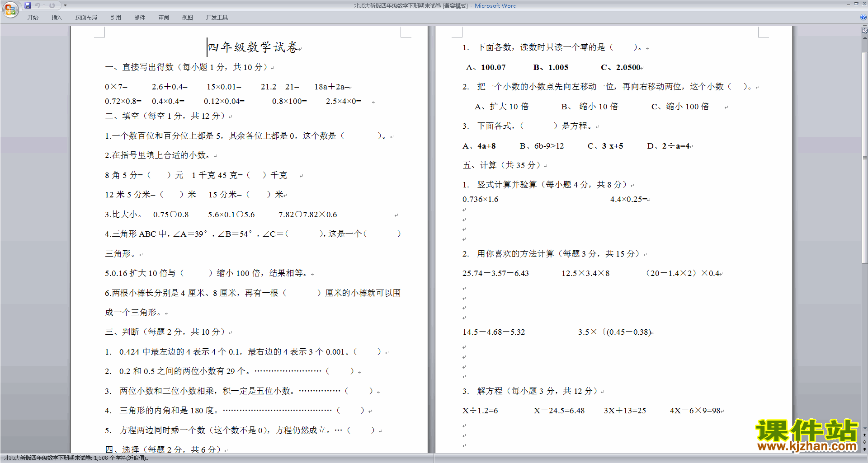The image size is (868, 463).
Task: Expand the Customize Quick Access Toolbar dropdown
Action: 65,5
